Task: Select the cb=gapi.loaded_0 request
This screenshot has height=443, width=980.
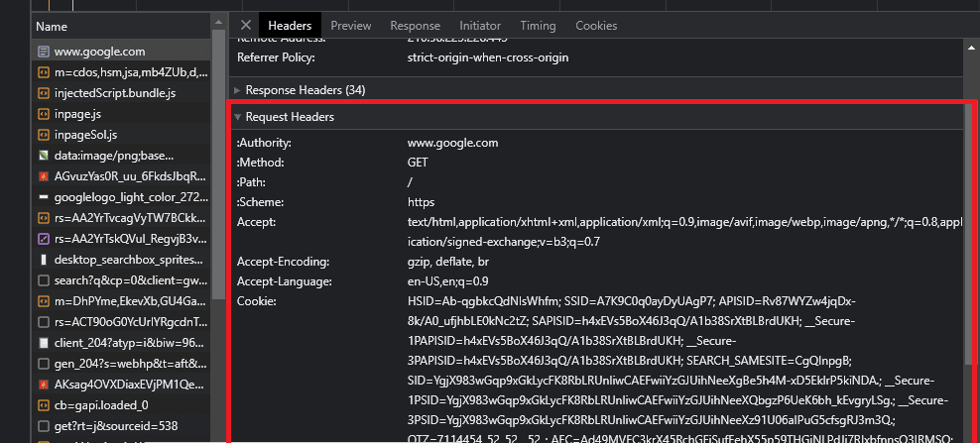Action: (x=122, y=405)
